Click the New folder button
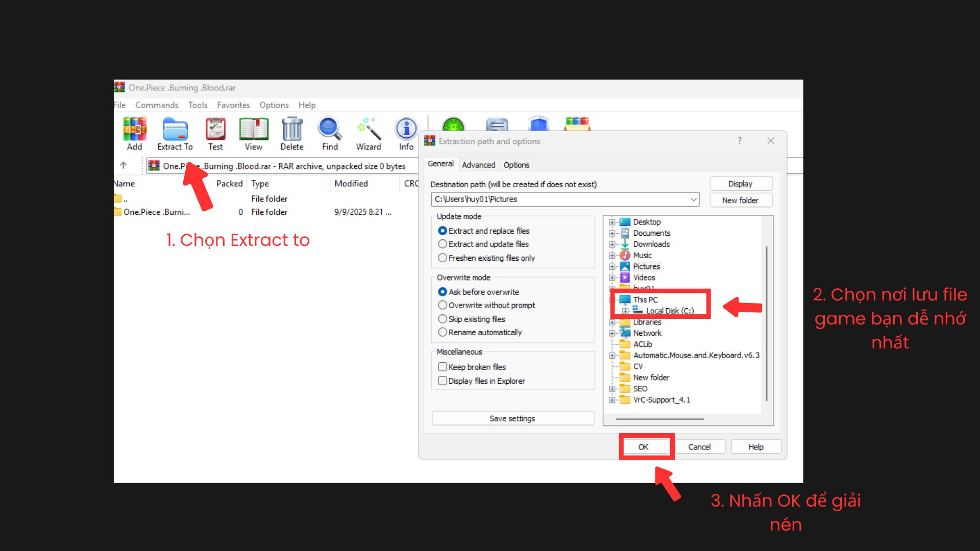The height and width of the screenshot is (551, 980). click(741, 200)
